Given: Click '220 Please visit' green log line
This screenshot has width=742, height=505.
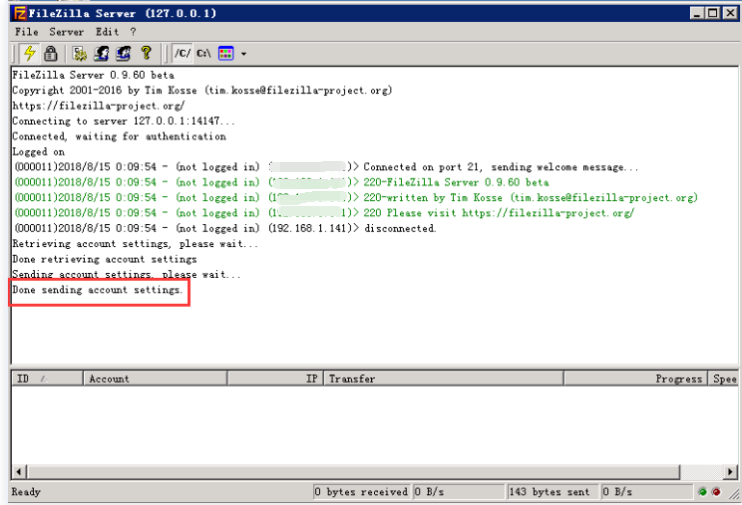Looking at the screenshot, I should pos(324,213).
